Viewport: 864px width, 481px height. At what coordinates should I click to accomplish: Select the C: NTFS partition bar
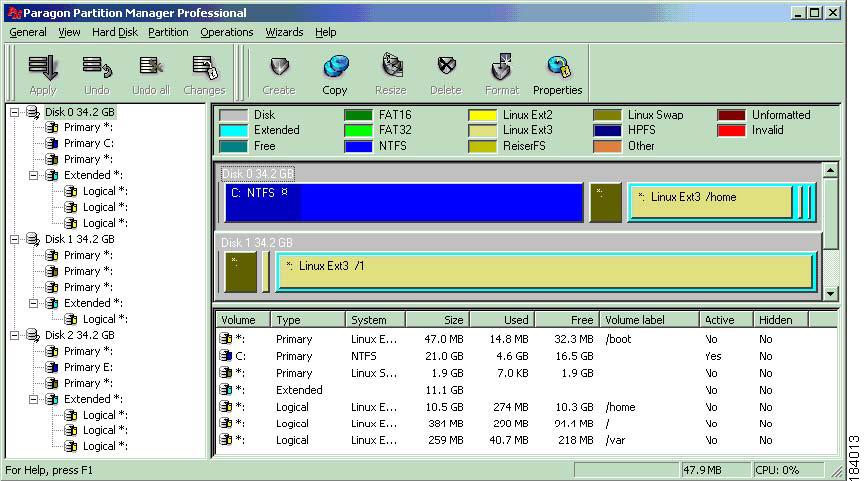[404, 203]
